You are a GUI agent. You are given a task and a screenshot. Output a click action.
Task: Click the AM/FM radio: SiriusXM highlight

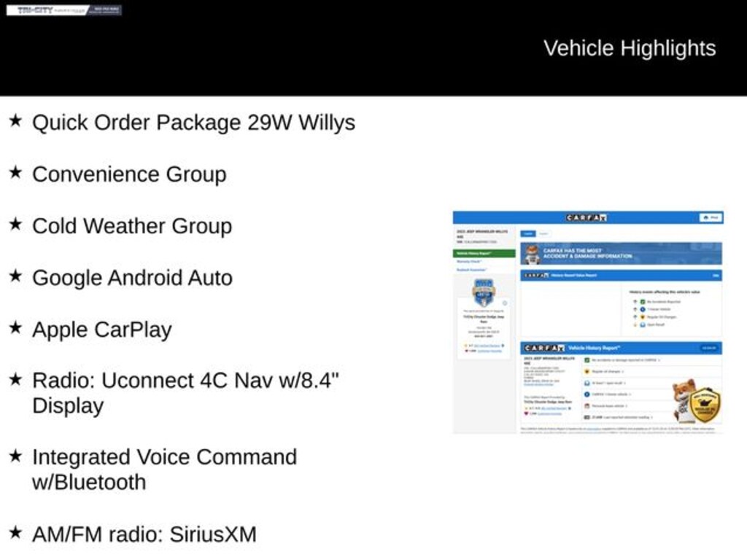click(x=144, y=534)
